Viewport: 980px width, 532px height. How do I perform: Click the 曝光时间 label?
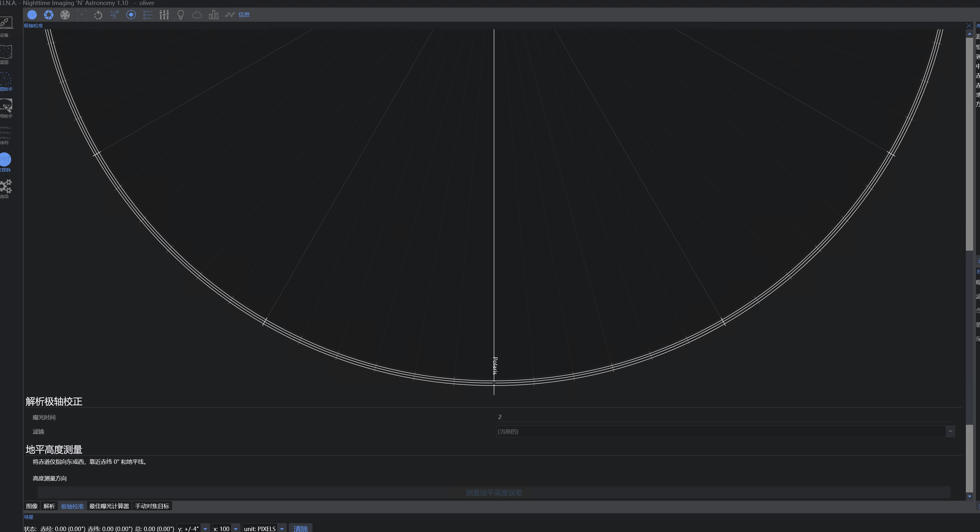point(44,418)
